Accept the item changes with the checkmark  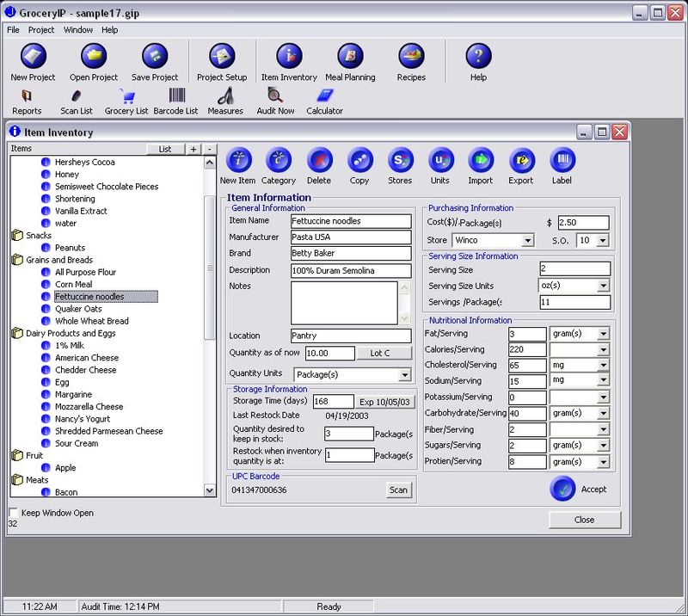pos(562,488)
